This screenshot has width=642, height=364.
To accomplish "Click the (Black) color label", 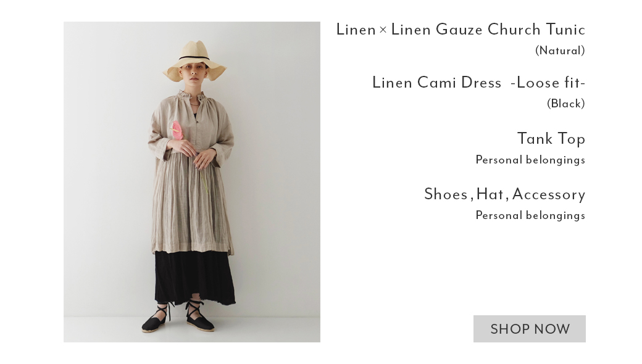I will [566, 104].
